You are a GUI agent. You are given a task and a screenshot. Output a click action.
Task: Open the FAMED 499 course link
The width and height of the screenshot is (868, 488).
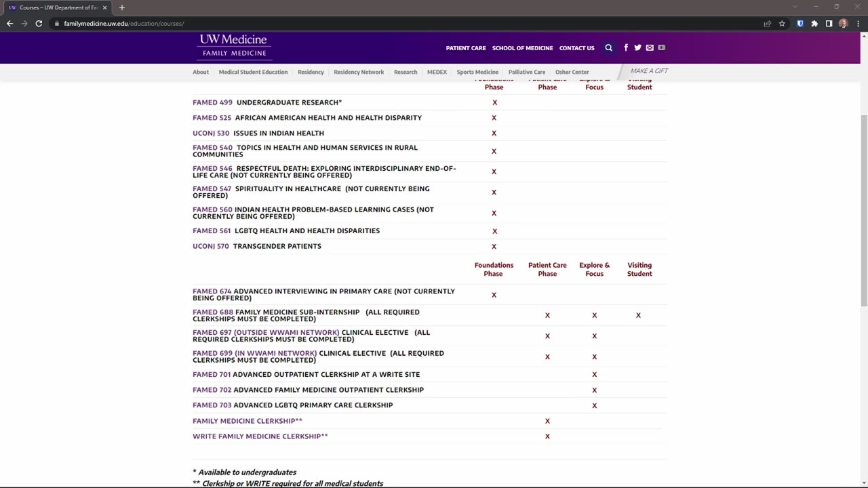click(x=212, y=102)
